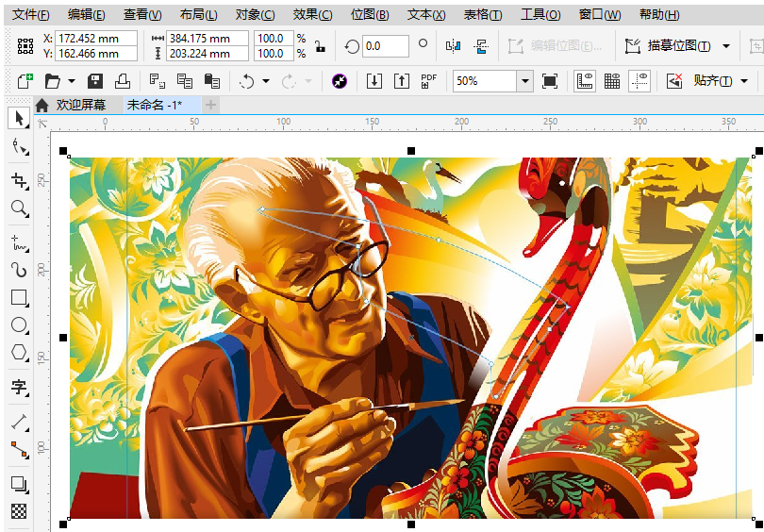Mirror the object vertically
Screen dimensions: 764x532
coord(481,46)
